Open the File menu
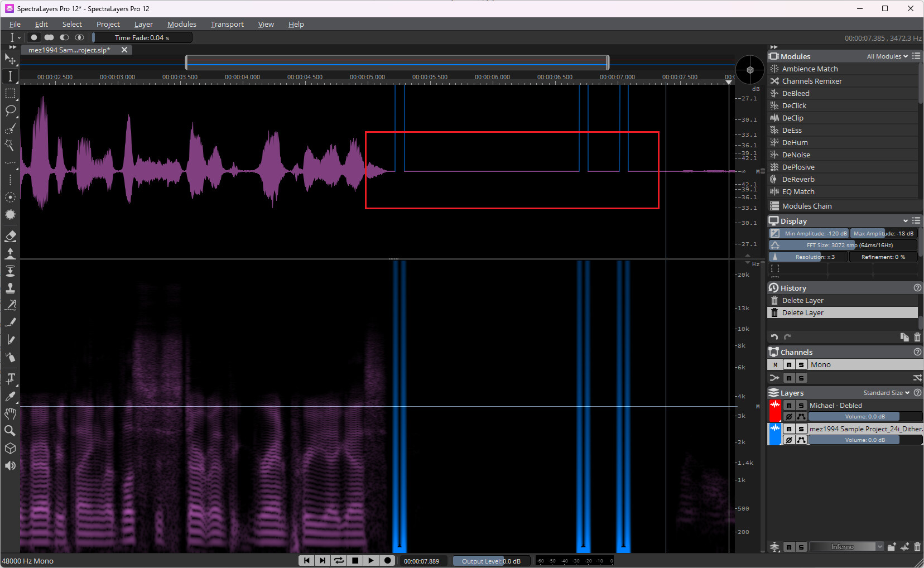 point(15,24)
